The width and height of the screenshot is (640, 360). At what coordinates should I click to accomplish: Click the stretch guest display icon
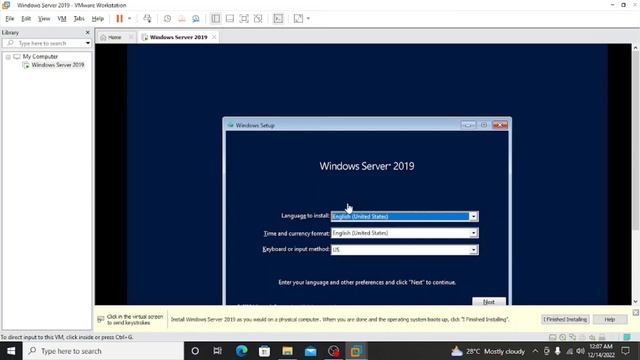point(298,18)
